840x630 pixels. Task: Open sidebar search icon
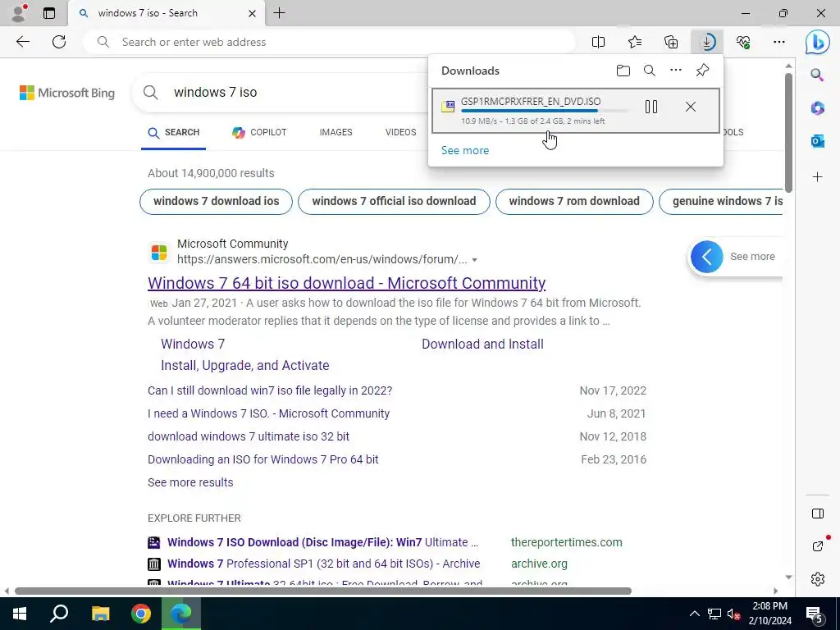[x=817, y=75]
